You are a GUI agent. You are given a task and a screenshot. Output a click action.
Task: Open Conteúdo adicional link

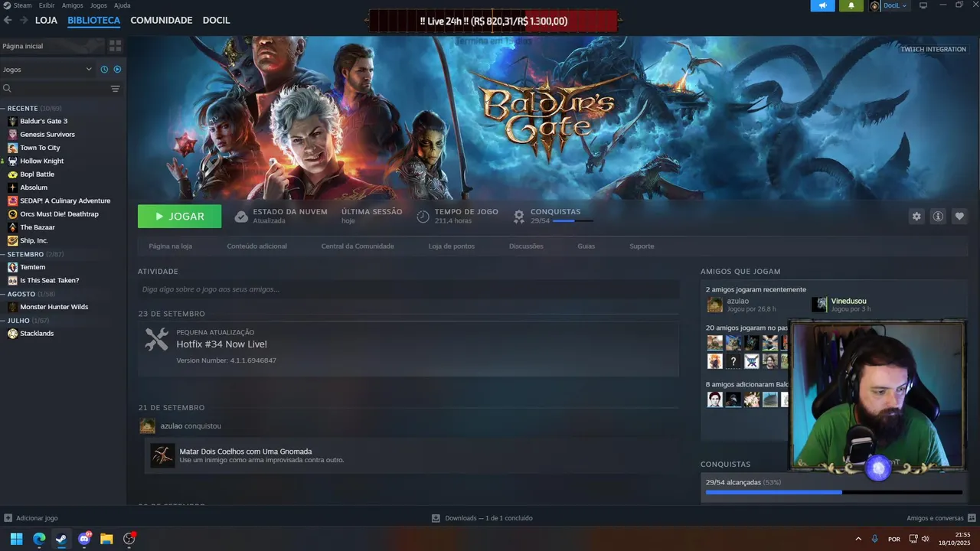coord(256,246)
